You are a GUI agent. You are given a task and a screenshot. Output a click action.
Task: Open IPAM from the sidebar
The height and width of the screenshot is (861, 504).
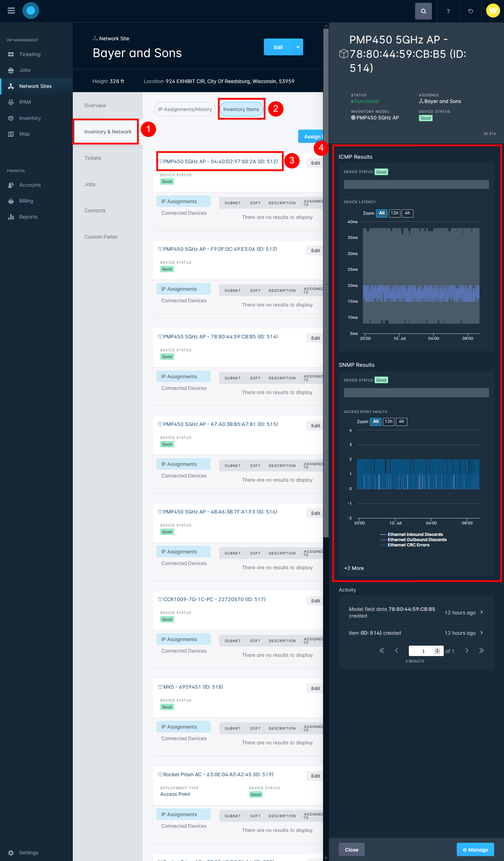[x=25, y=102]
